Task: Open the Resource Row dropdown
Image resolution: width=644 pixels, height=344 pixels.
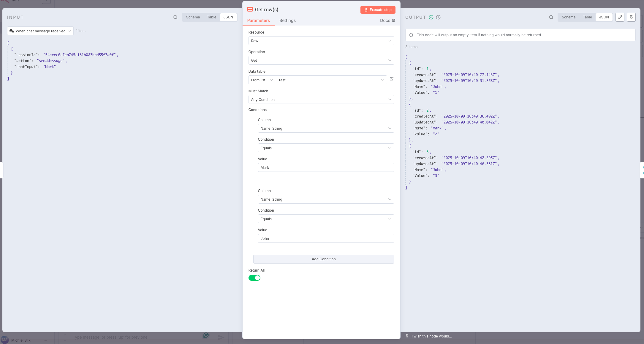Action: coord(321,41)
